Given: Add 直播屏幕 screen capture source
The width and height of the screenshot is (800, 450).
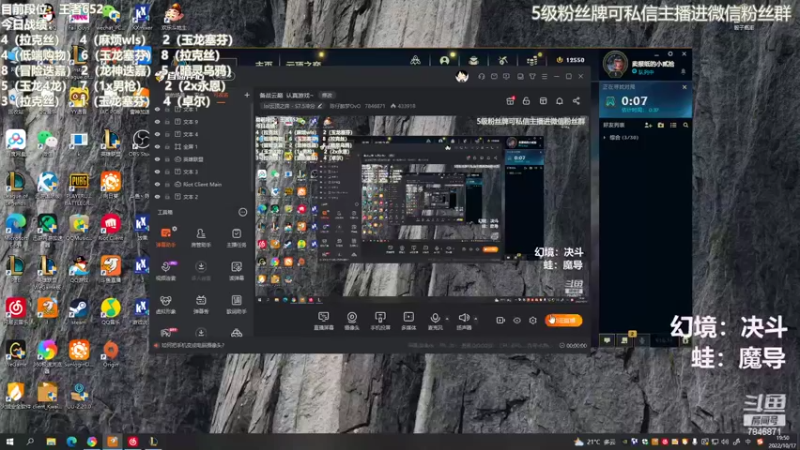Looking at the screenshot, I should tap(323, 321).
